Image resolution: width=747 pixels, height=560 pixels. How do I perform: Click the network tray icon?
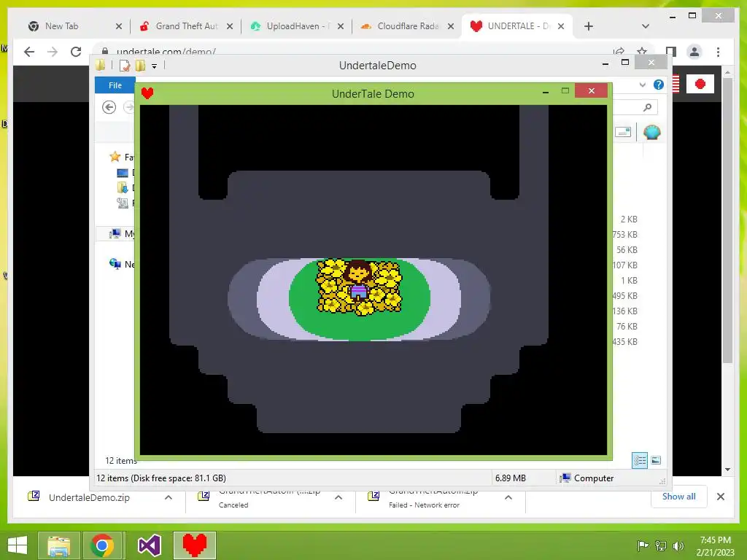661,545
